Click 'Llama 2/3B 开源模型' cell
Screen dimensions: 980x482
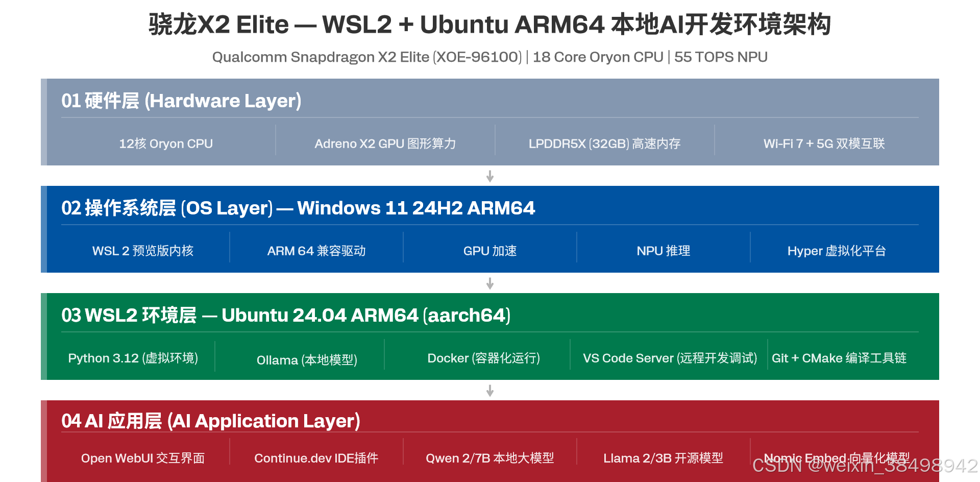click(664, 458)
